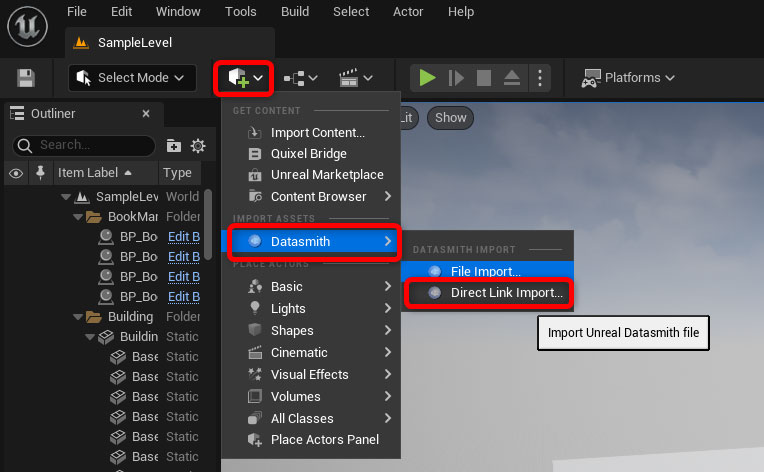The width and height of the screenshot is (764, 472).
Task: Collapse the BookMar folder in Outliner
Action: pyautogui.click(x=77, y=217)
